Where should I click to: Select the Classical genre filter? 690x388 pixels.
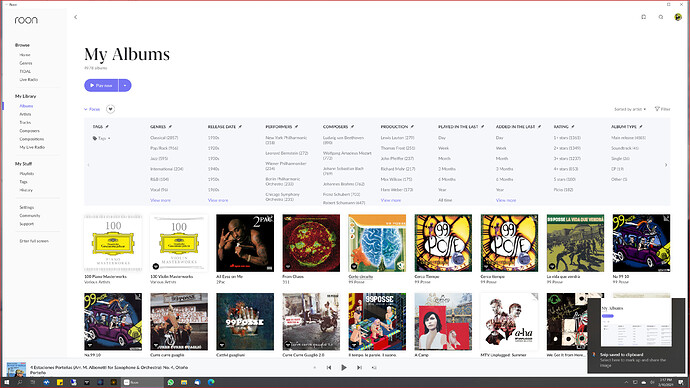point(164,138)
